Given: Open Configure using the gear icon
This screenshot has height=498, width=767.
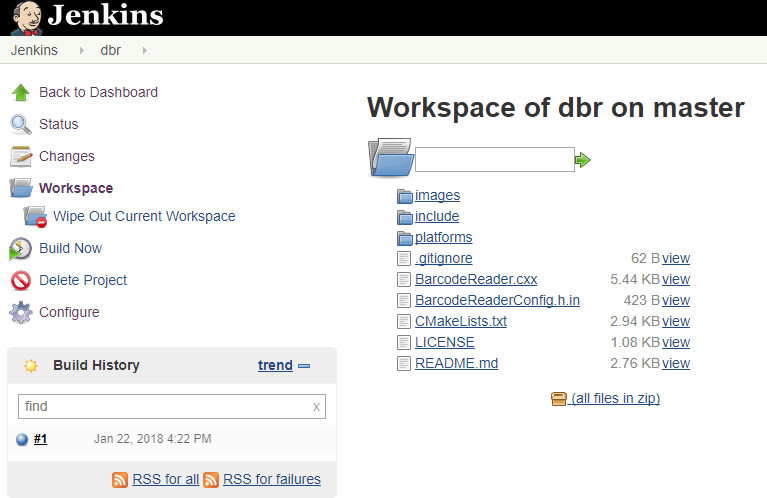Looking at the screenshot, I should pyautogui.click(x=21, y=313).
